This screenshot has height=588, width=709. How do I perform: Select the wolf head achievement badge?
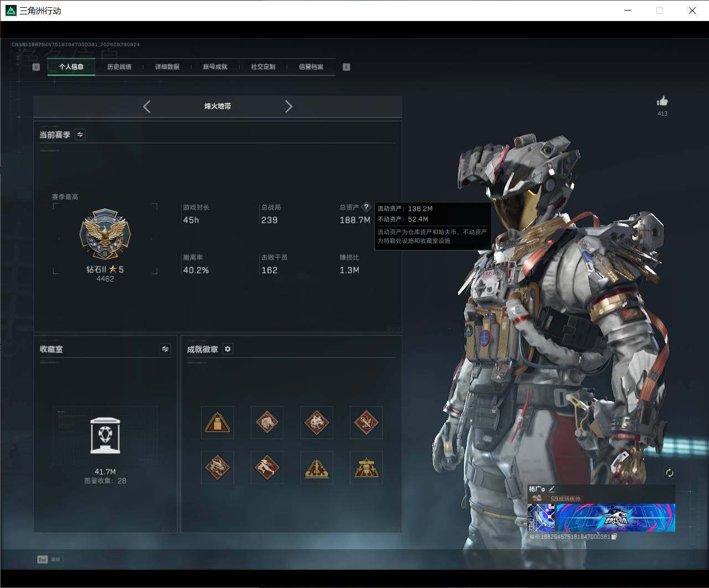point(317,423)
